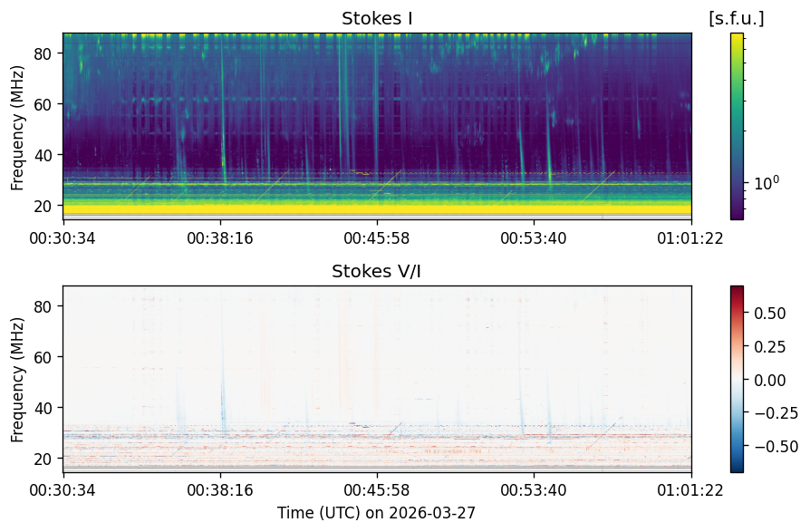Click the 80 MHz tick on Stokes I axis
The height and width of the screenshot is (532, 810).
point(43,53)
